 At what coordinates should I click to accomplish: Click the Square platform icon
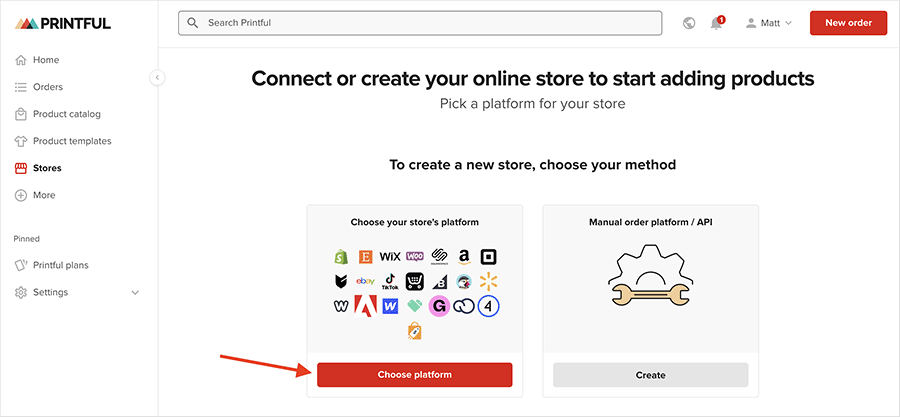point(488,256)
